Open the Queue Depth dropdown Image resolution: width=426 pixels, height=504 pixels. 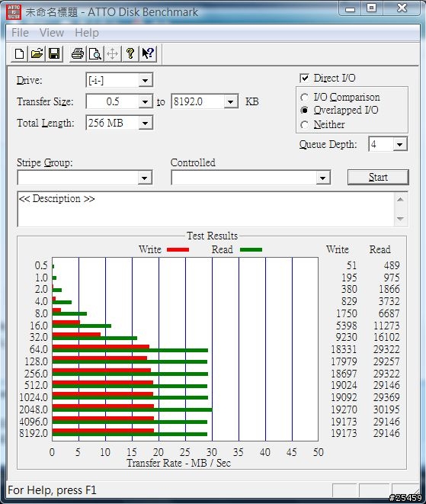(x=399, y=144)
